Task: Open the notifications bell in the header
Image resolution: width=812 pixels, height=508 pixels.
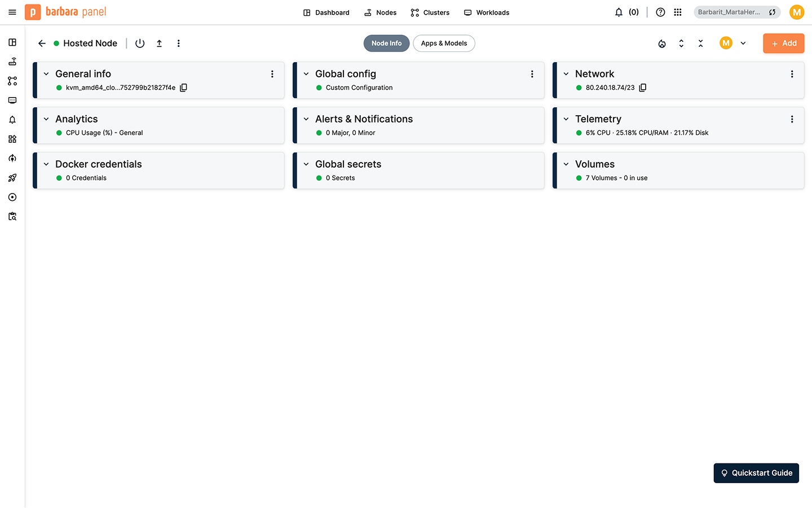Action: 619,12
